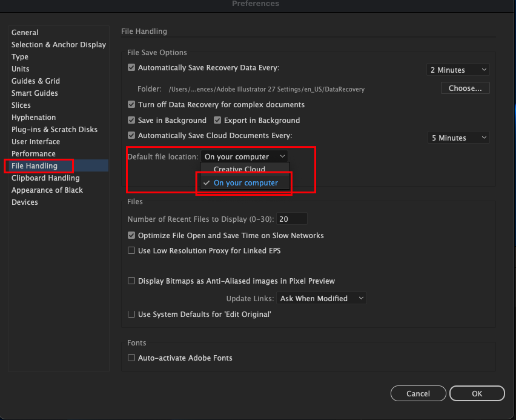This screenshot has height=420, width=516.
Task: Open the User Interface preferences
Action: [x=36, y=141]
